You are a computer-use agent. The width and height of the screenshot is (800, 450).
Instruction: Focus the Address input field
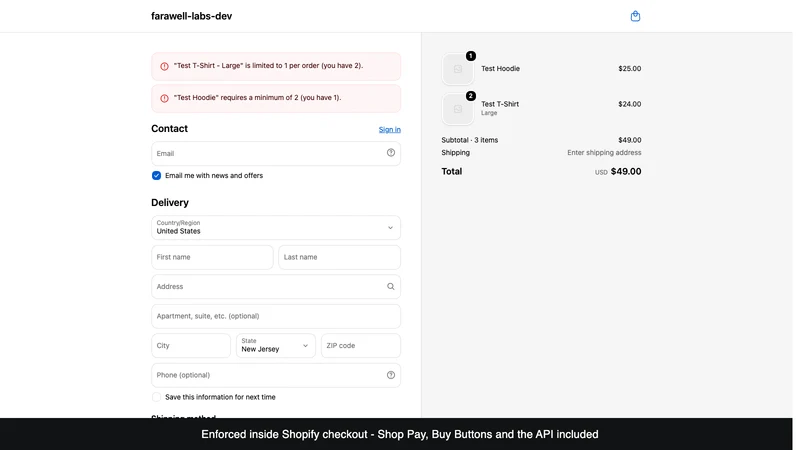276,287
